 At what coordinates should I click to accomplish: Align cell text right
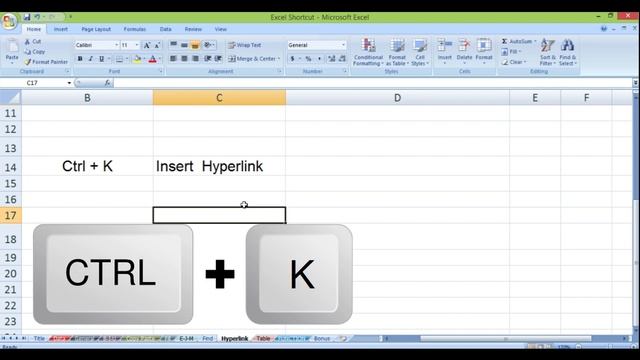click(x=195, y=59)
